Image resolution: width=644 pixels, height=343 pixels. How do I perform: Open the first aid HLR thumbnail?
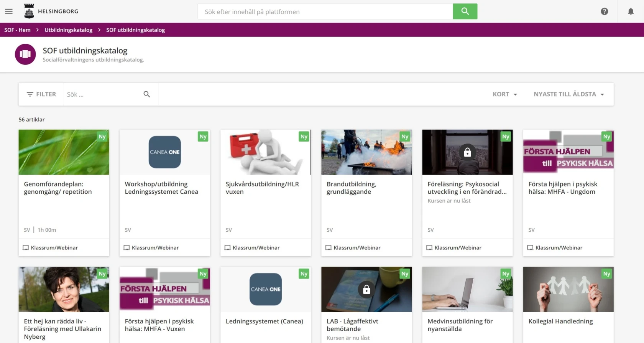tap(266, 152)
